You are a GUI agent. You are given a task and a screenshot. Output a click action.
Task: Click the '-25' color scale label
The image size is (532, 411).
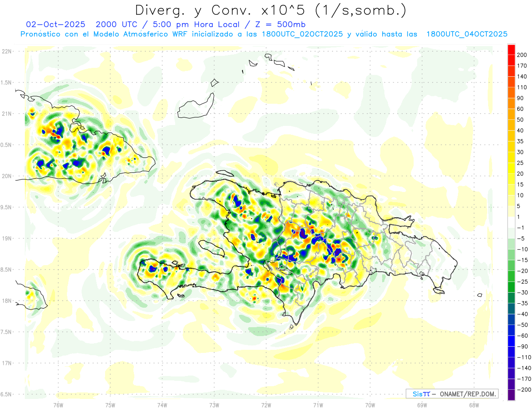tap(522, 282)
